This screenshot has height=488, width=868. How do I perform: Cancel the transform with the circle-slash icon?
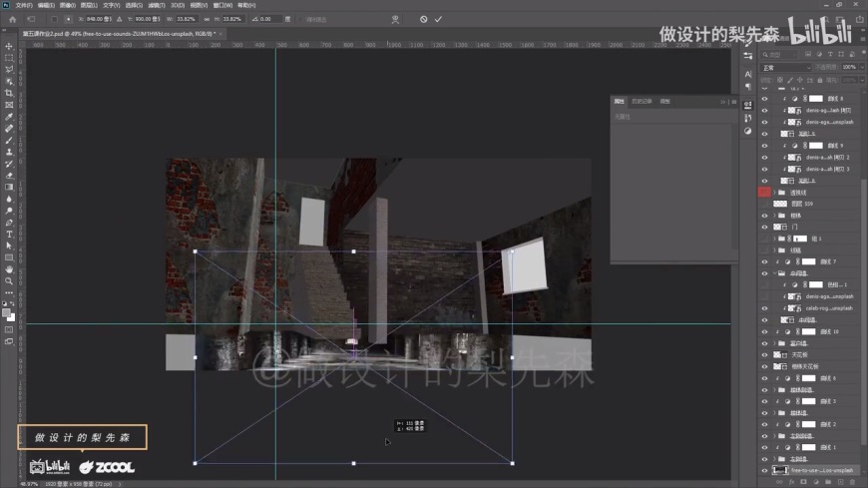[x=423, y=19]
